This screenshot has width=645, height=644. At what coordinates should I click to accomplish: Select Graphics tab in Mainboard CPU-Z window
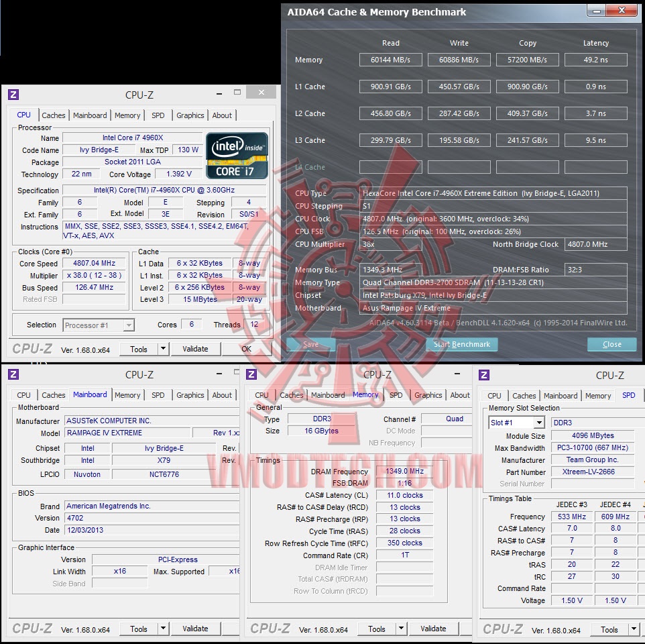[x=190, y=395]
